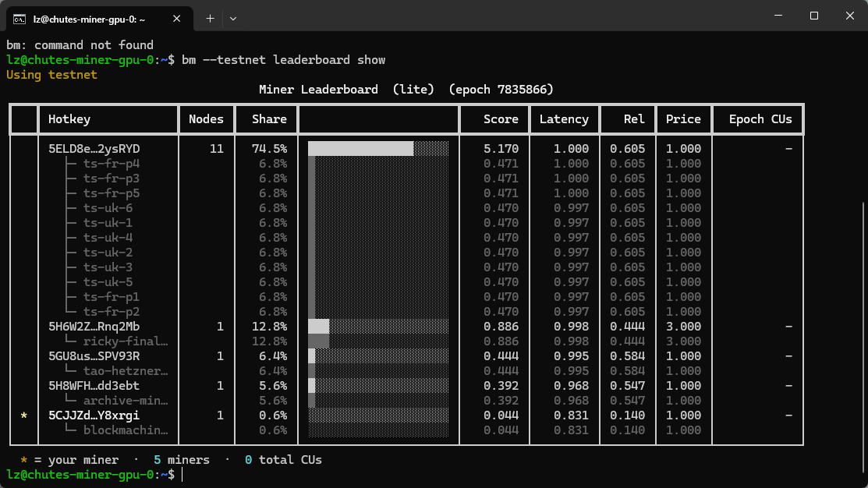Screen dimensions: 868x488
Task: Click the 'Using testnet' line
Action: 51,75
